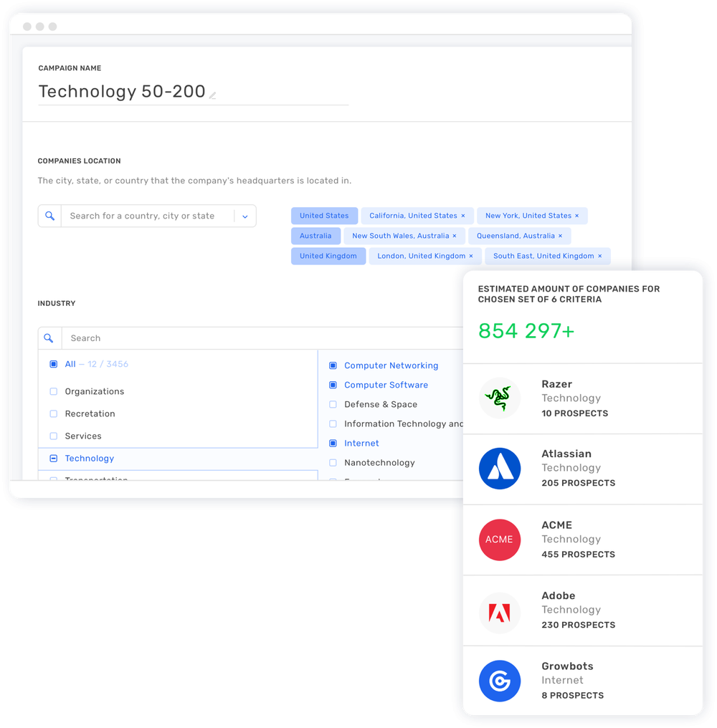
Task: Click the Computer Networking label
Action: coord(391,365)
